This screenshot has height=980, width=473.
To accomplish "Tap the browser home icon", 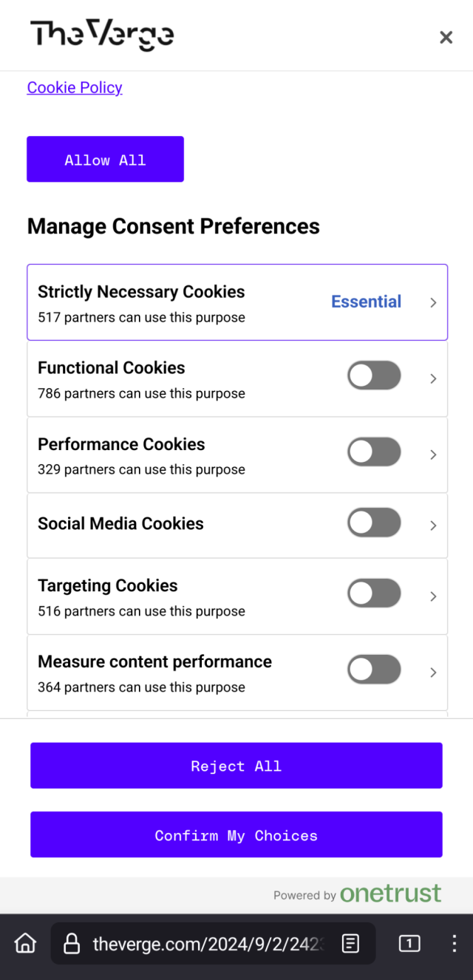I will [25, 943].
